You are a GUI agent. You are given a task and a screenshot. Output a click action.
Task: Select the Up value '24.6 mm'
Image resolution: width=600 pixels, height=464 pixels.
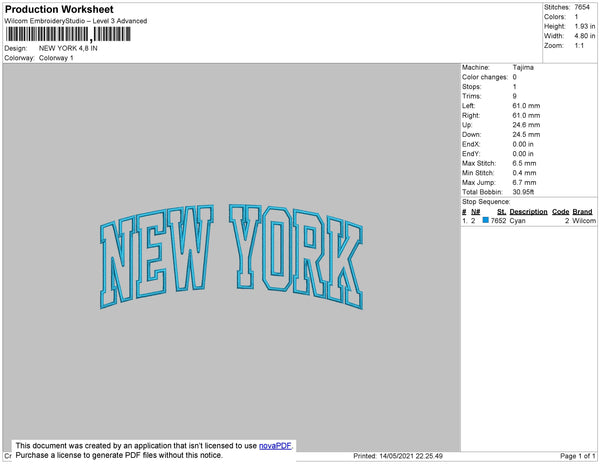click(x=526, y=125)
